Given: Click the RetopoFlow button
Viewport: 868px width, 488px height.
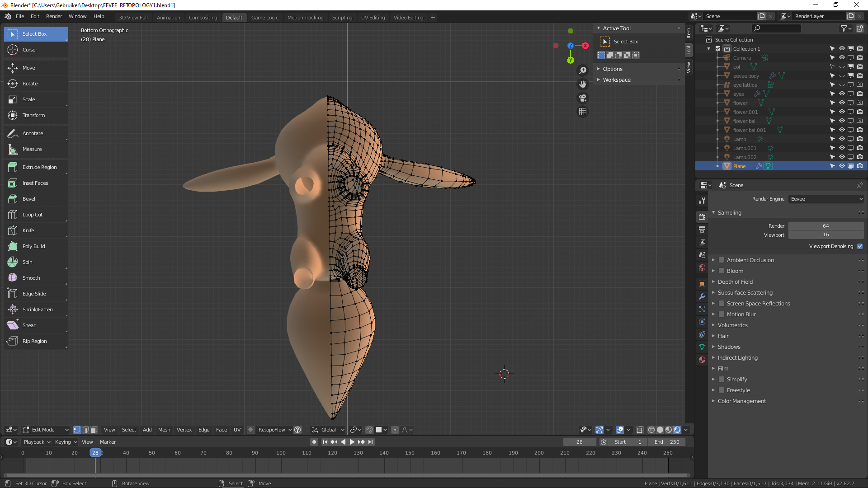Looking at the screenshot, I should click(x=272, y=430).
